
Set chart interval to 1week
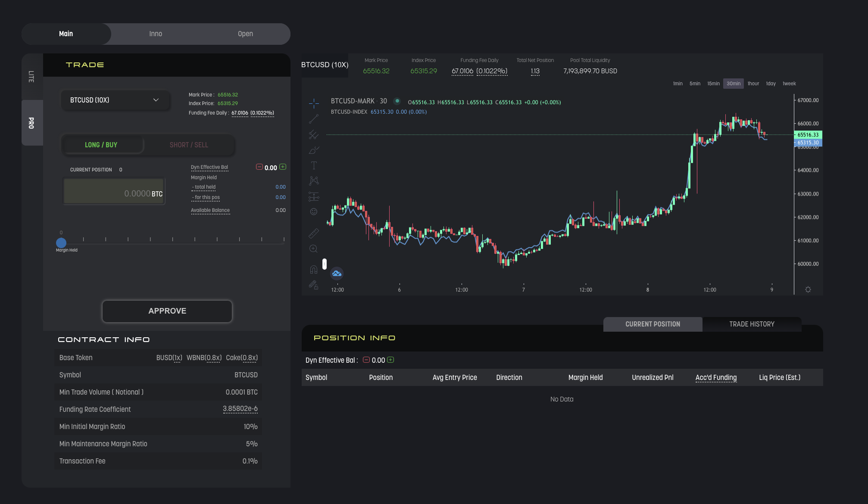[x=789, y=84]
